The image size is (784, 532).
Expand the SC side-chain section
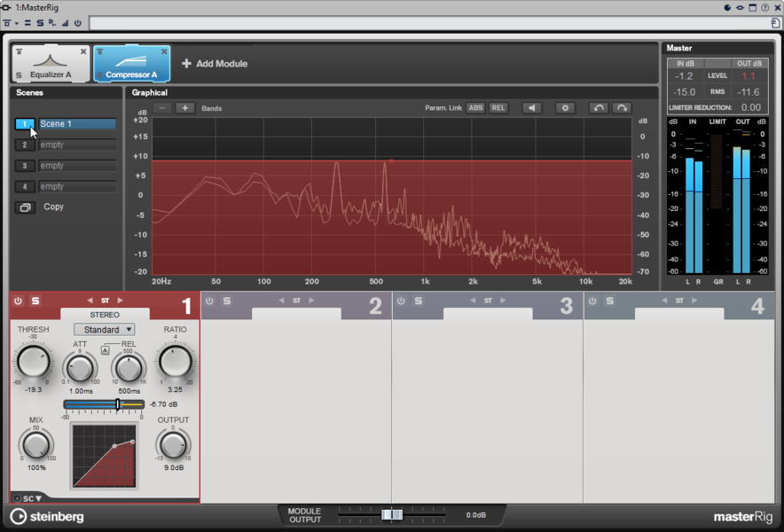click(33, 498)
